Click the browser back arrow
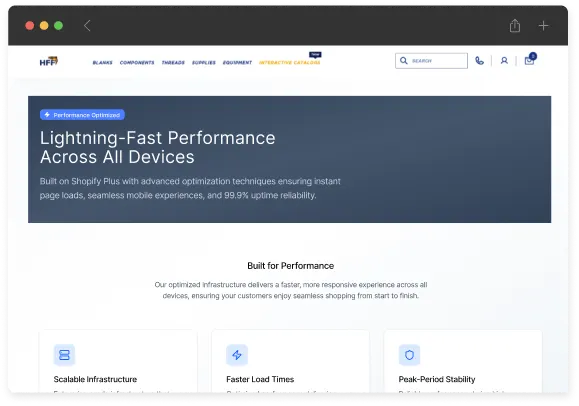This screenshot has width=579, height=406. click(87, 26)
